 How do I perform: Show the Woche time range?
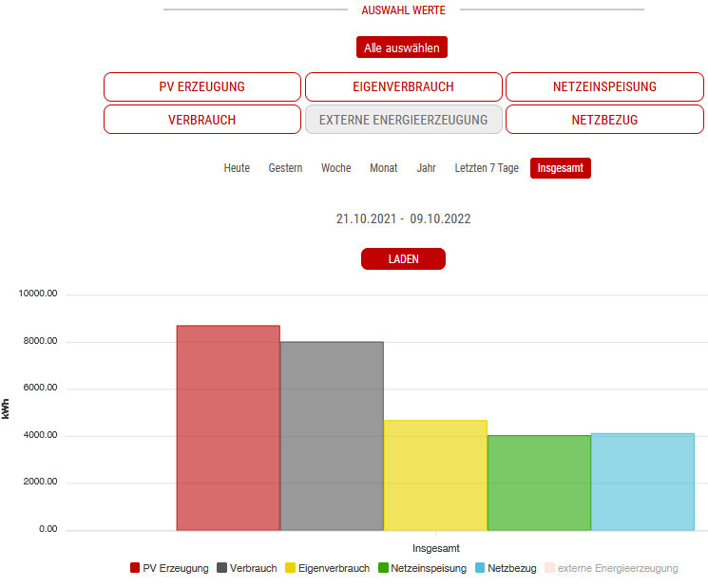[335, 168]
